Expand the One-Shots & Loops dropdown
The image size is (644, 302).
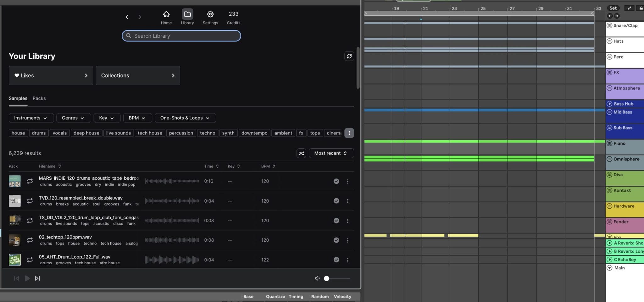[x=185, y=118]
